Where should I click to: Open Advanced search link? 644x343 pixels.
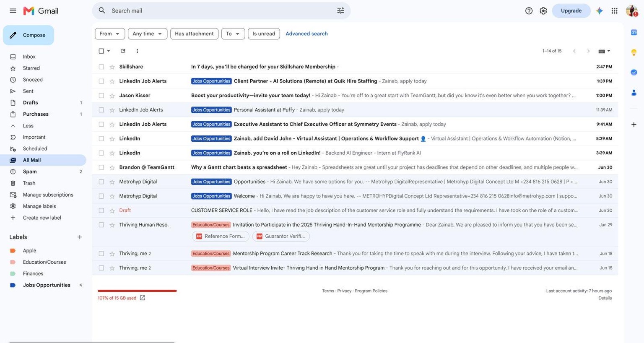point(306,34)
